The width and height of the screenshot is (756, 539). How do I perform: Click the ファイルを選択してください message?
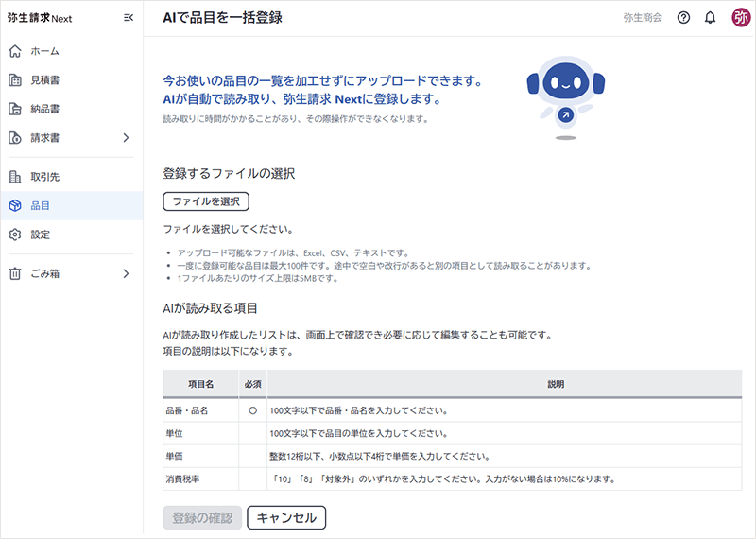(228, 229)
